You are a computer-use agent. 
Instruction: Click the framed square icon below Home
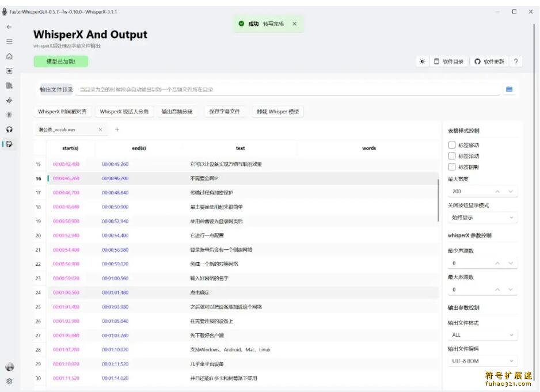9,71
